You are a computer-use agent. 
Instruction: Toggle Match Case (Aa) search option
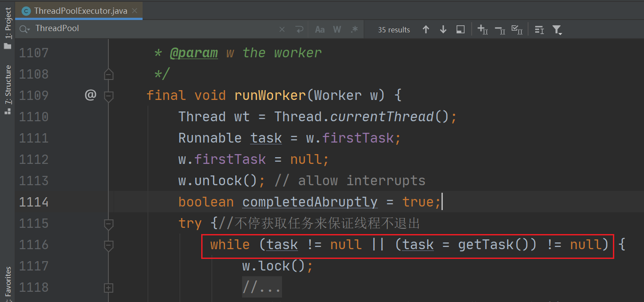(320, 30)
